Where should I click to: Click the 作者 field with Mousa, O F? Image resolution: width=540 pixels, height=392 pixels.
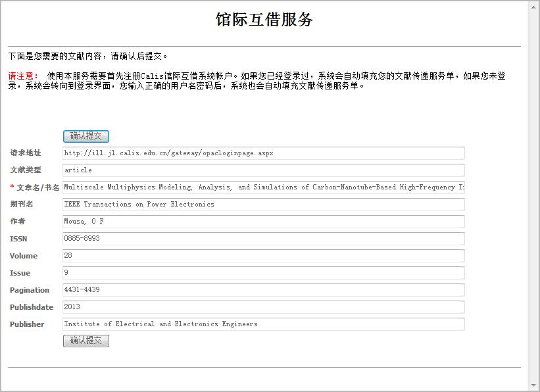(263, 222)
